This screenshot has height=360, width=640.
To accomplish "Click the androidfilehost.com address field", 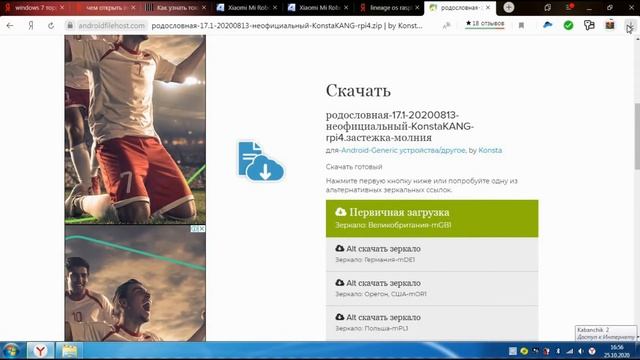I will point(111,25).
